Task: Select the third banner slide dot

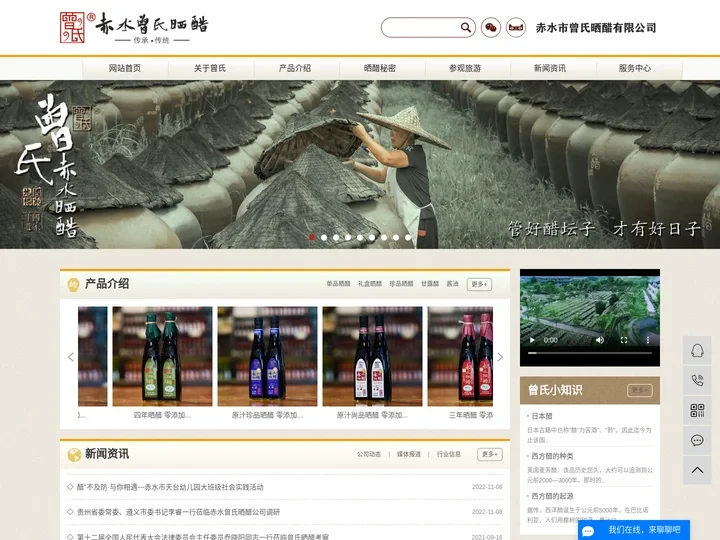Action: [336, 237]
